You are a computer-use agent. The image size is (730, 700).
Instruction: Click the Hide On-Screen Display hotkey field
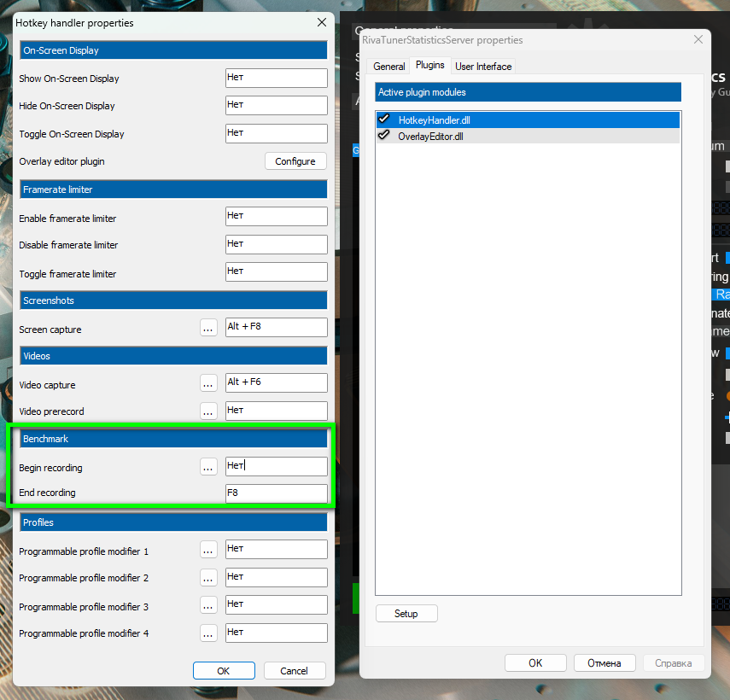276,106
